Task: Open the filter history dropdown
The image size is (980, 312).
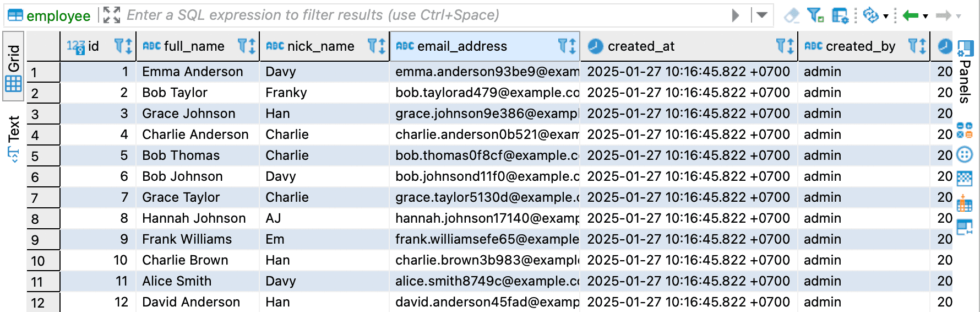Action: [x=762, y=15]
